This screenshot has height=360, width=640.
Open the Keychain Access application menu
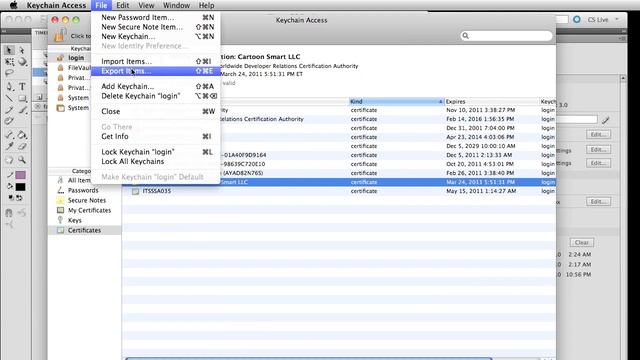[56, 5]
